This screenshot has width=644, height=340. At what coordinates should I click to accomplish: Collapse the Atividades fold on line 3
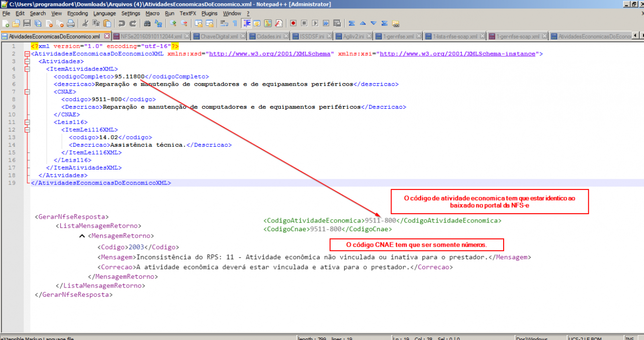click(x=27, y=62)
